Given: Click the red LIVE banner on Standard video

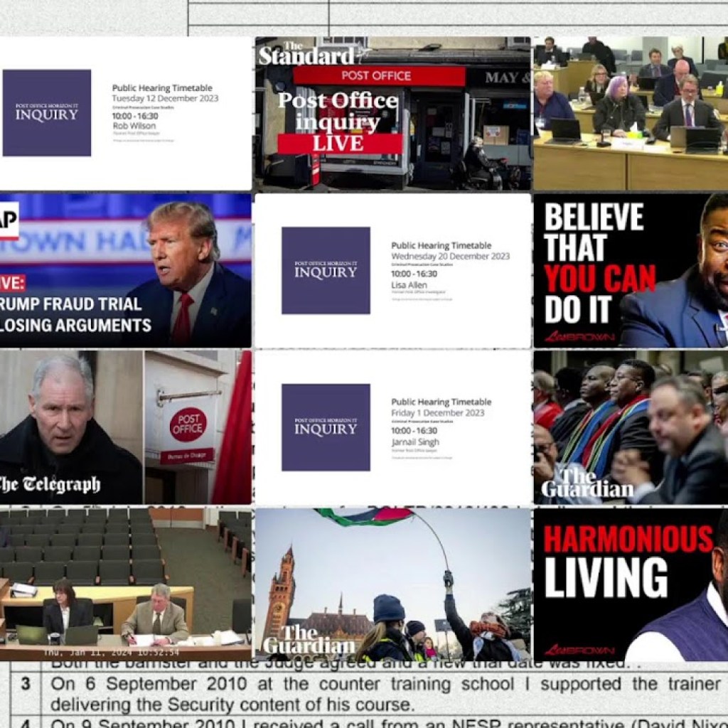Looking at the screenshot, I should coord(339,144).
